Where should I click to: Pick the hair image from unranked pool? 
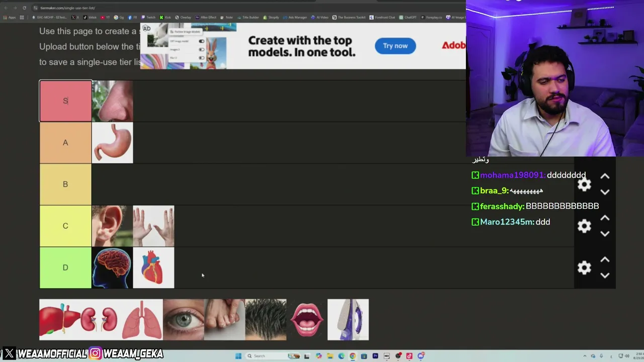[266, 320]
